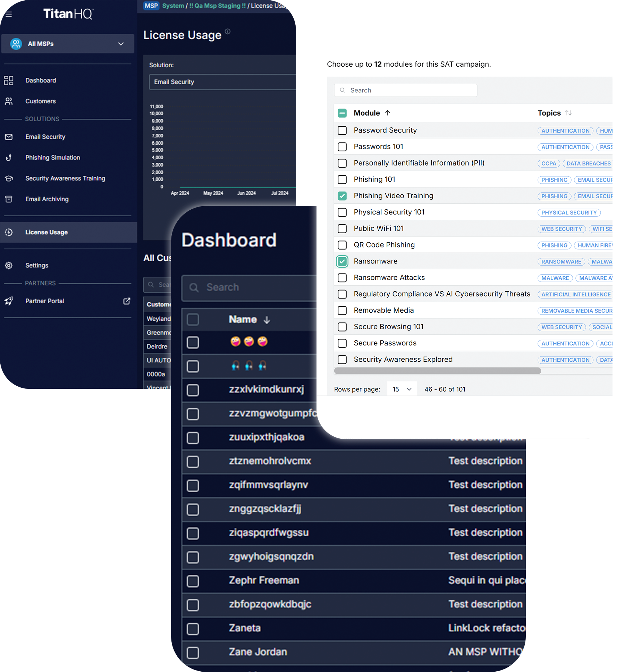
Task: Click the Email Archiving box icon
Action: 9,199
